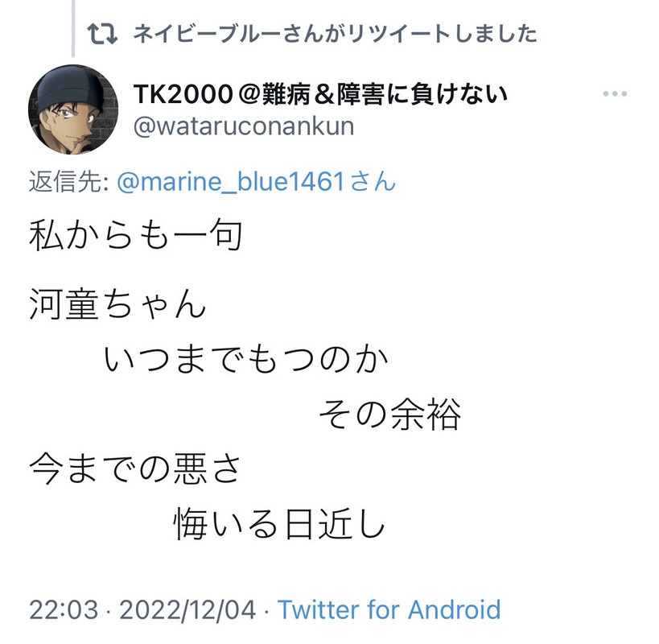
Task: Click the gray thread connector line
Action: click(x=73, y=27)
